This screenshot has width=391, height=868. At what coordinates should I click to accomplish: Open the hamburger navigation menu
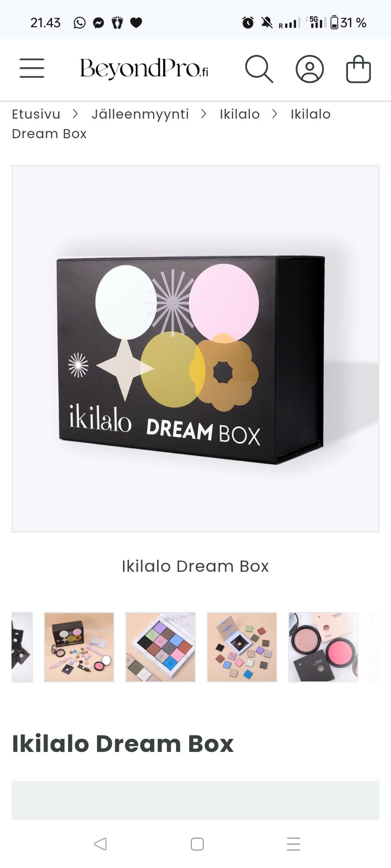pos(32,68)
